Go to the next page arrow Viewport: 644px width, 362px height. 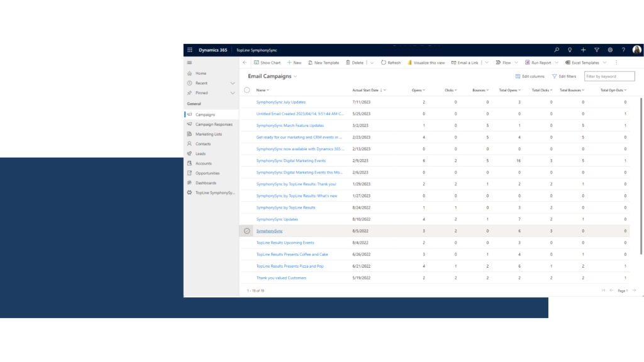634,290
